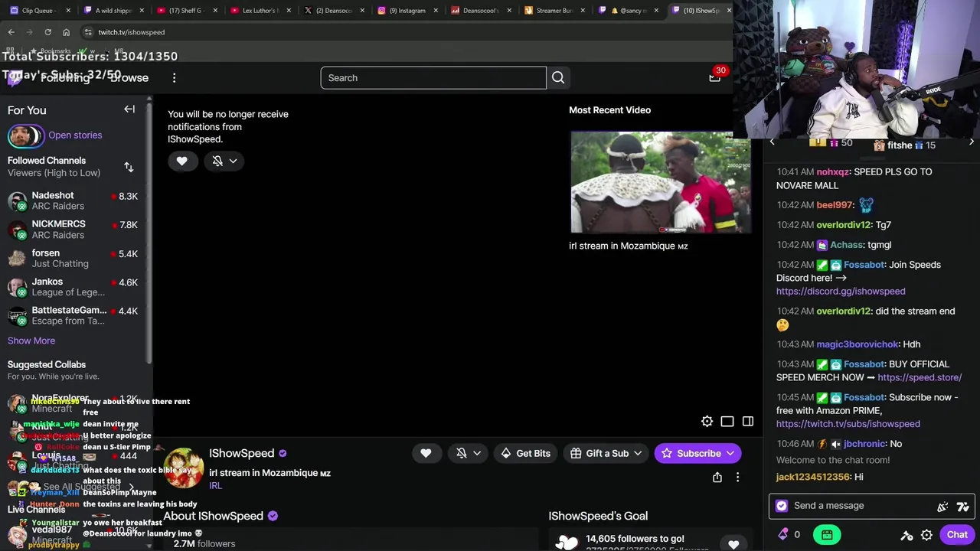980x551 pixels.
Task: Share the IShowSpeed stream
Action: 717,478
